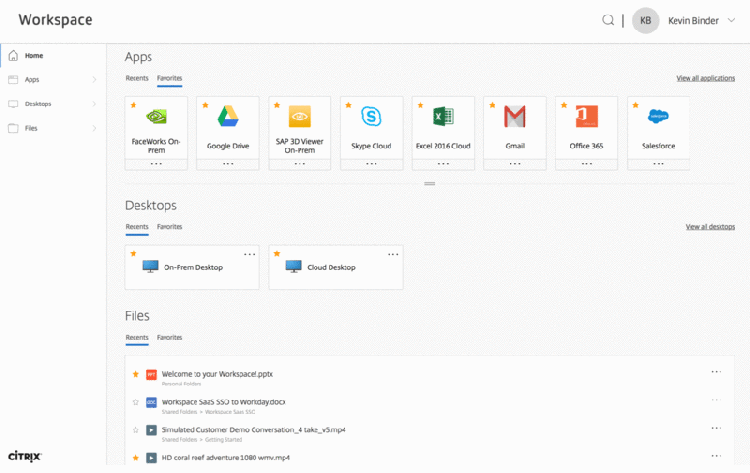
Task: Go to Home in sidebar
Action: pos(34,55)
